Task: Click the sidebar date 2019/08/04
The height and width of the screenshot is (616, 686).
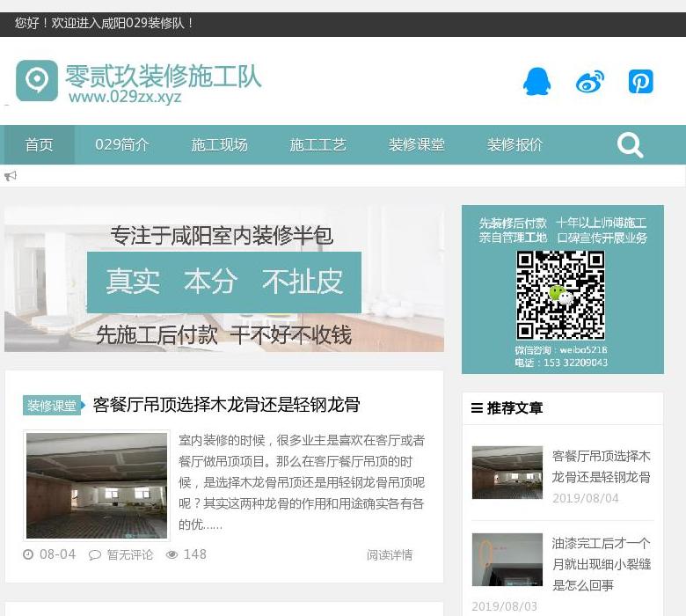Action: (586, 498)
